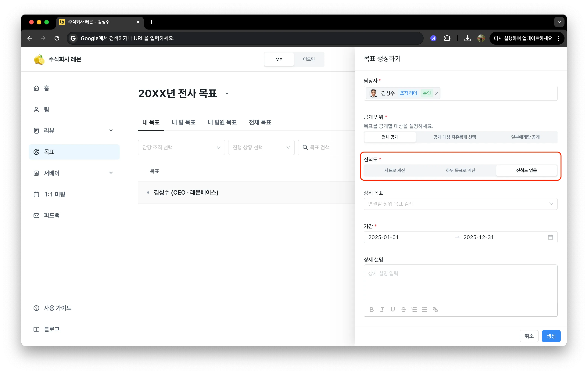Switch to 전체 목표 tab
Image resolution: width=588 pixels, height=374 pixels.
coord(260,122)
